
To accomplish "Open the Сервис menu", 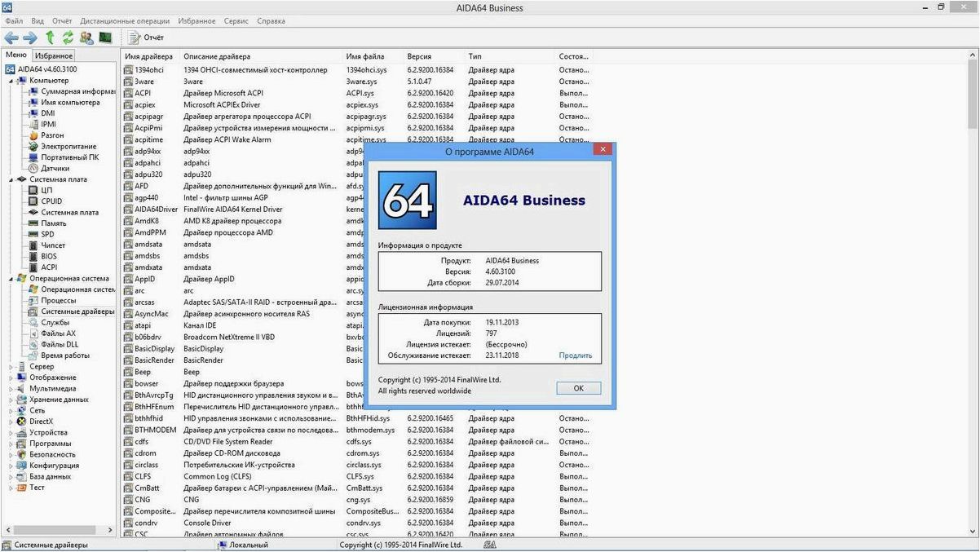I will [236, 20].
